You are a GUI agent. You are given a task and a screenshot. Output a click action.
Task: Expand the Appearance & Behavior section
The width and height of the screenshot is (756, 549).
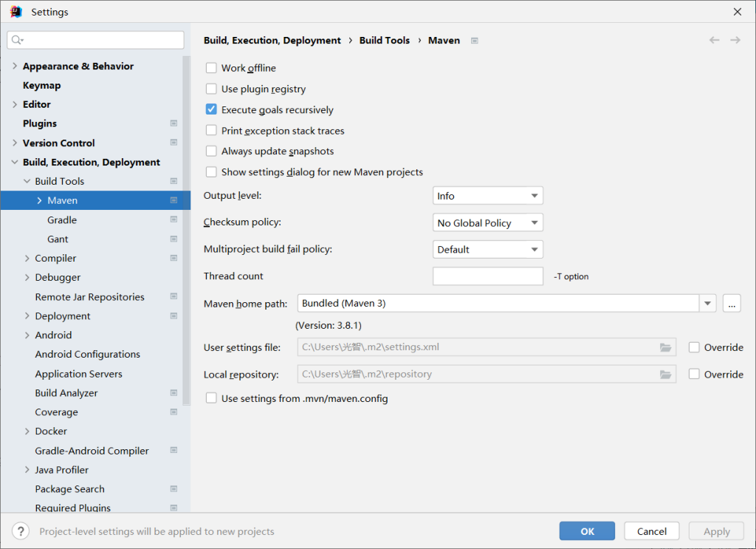15,67
